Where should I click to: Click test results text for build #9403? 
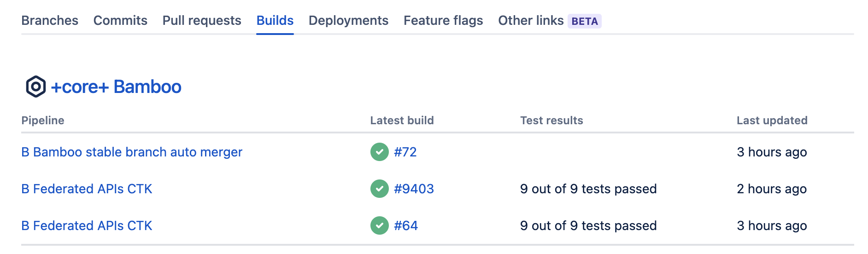click(588, 189)
